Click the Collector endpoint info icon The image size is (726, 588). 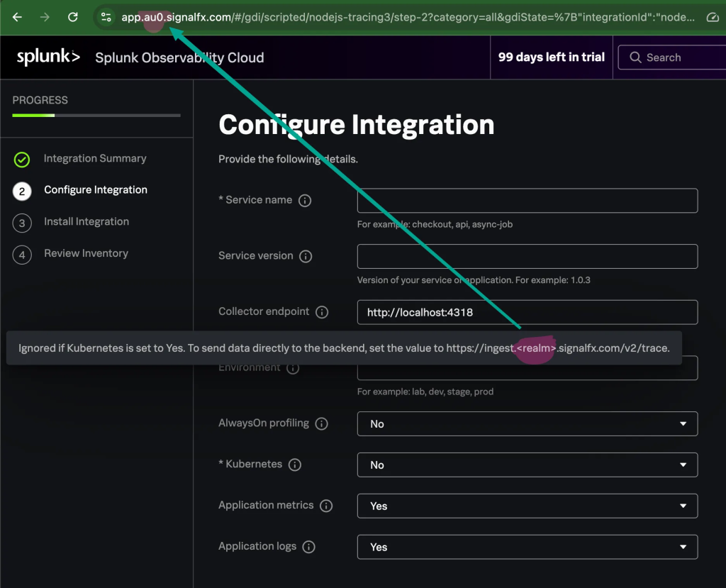click(322, 312)
